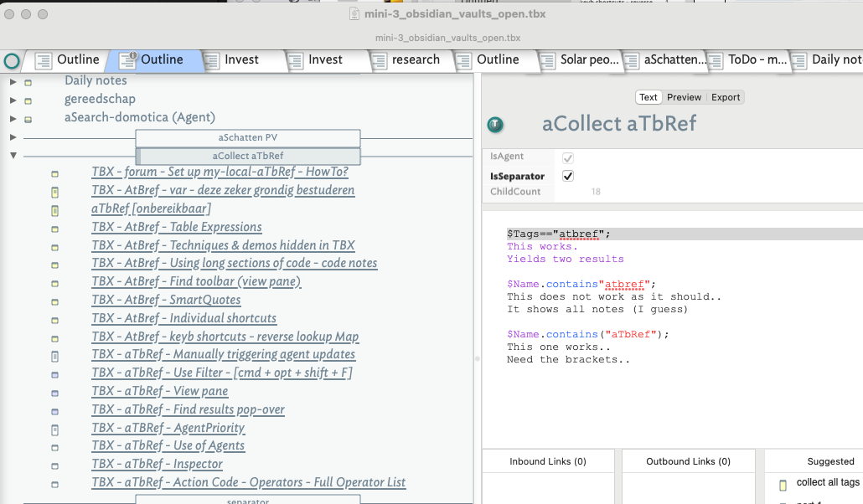Click the note icon beside 'TBX - aTbRef - AgentPriority'
Viewport: 863px width, 504px height.
click(55, 429)
